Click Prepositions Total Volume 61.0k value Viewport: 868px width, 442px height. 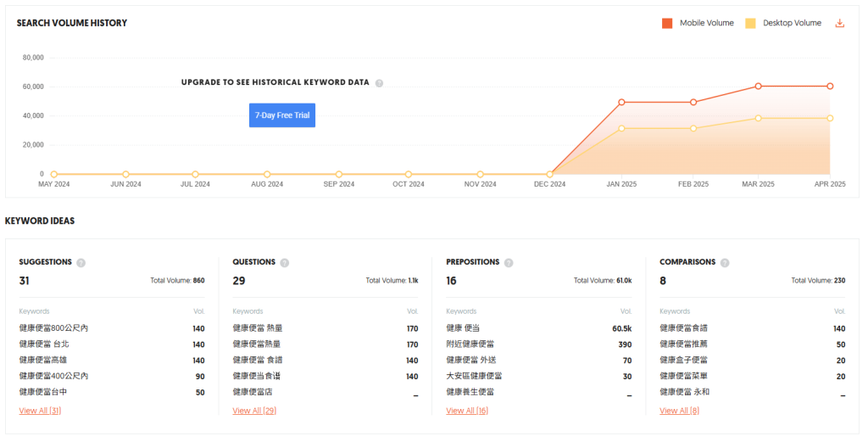(624, 281)
